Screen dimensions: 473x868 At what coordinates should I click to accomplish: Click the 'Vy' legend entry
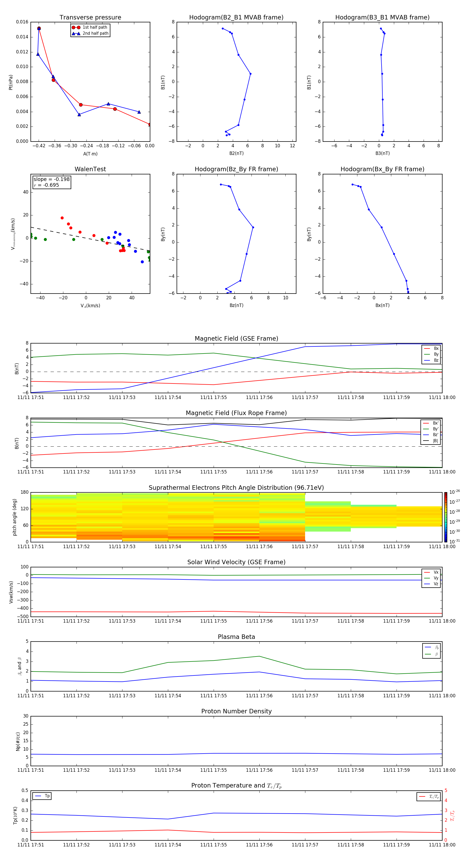click(431, 578)
